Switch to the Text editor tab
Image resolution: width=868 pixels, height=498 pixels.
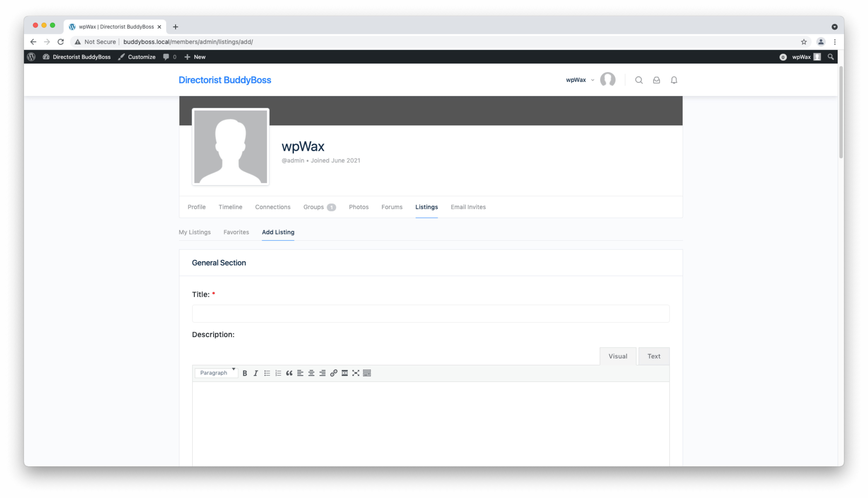tap(654, 356)
